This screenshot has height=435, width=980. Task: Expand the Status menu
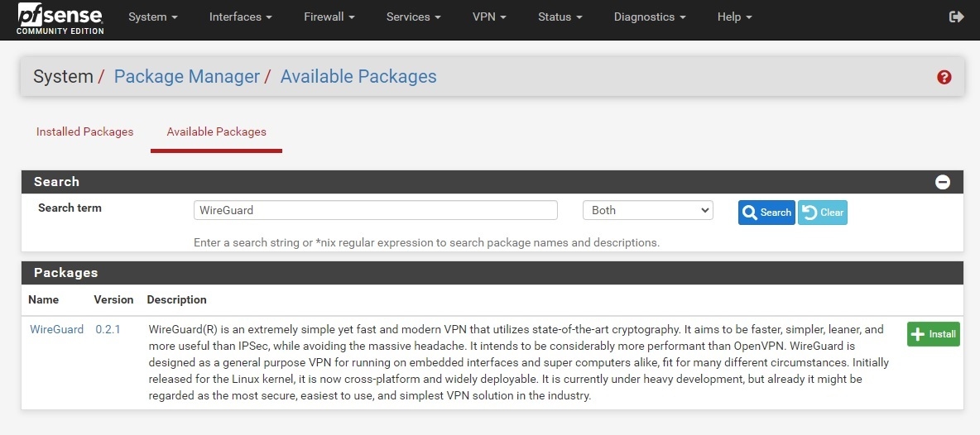pos(560,17)
